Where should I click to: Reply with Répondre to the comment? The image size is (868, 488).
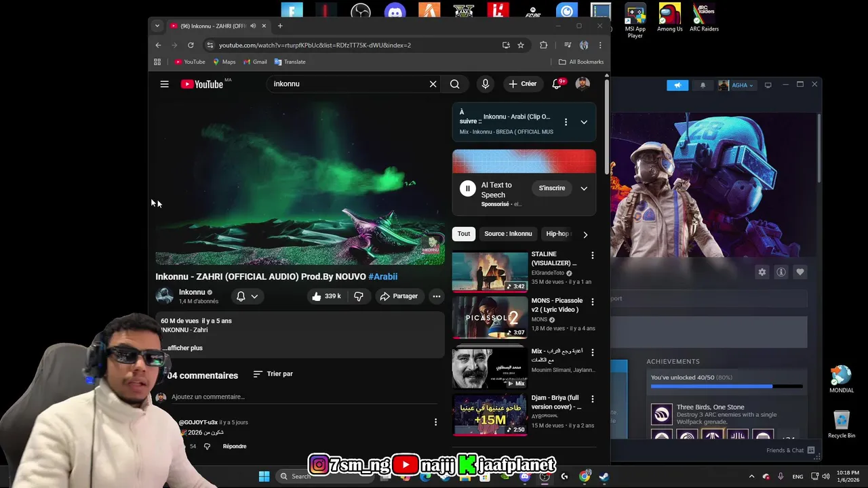(235, 446)
